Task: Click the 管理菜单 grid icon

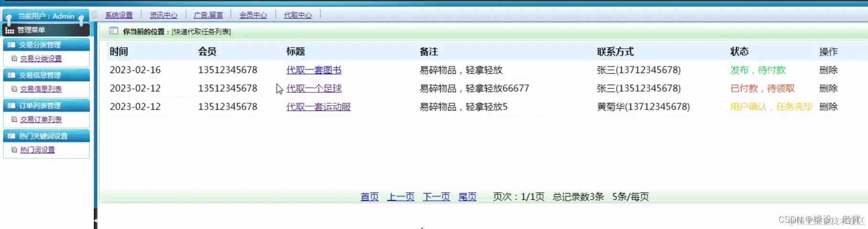Action: (x=10, y=30)
